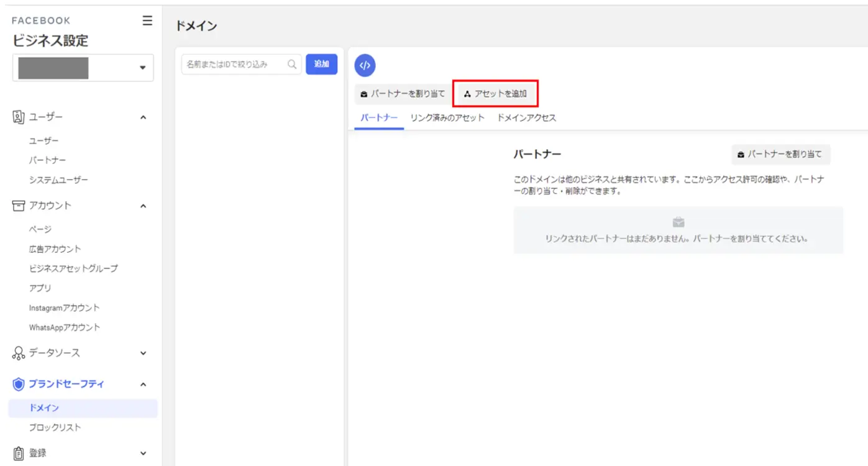Click the データソース section icon

[x=18, y=353]
